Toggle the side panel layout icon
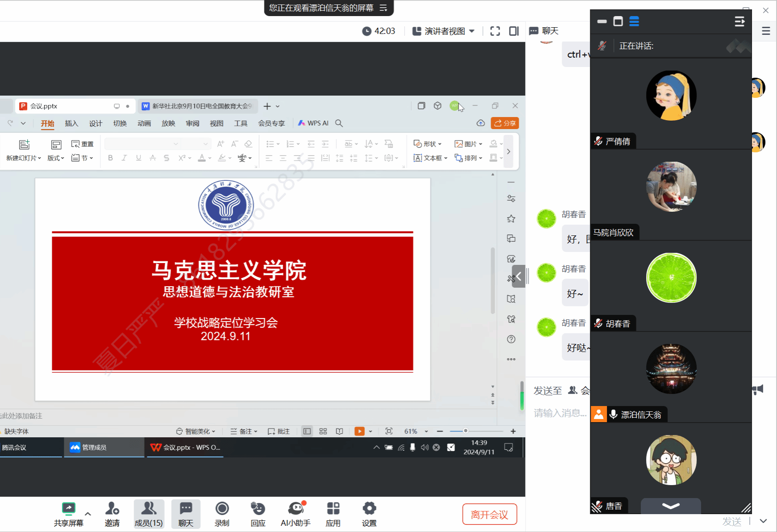777x532 pixels. [x=514, y=31]
